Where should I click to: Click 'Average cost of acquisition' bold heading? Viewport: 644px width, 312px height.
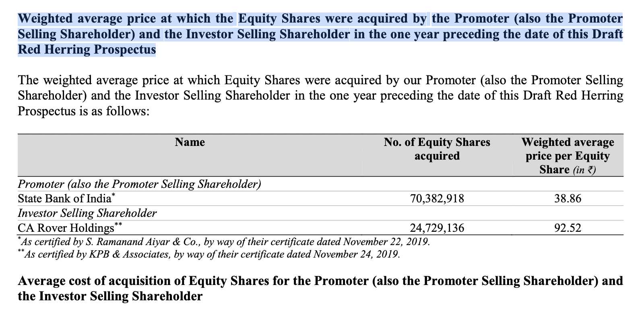[x=320, y=289]
